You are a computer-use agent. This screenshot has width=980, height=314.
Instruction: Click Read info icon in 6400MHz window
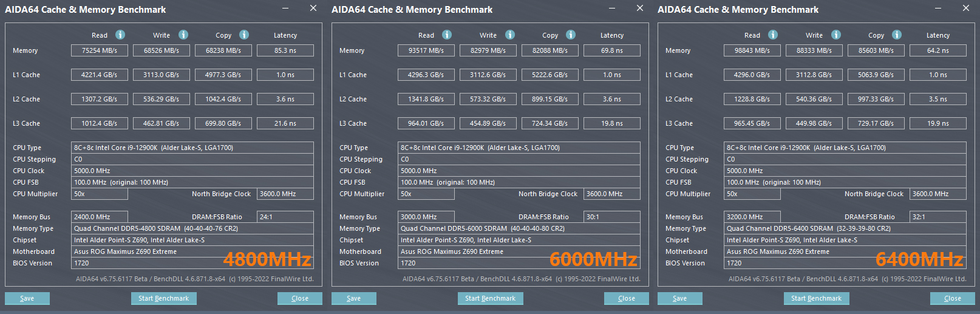[x=773, y=35]
